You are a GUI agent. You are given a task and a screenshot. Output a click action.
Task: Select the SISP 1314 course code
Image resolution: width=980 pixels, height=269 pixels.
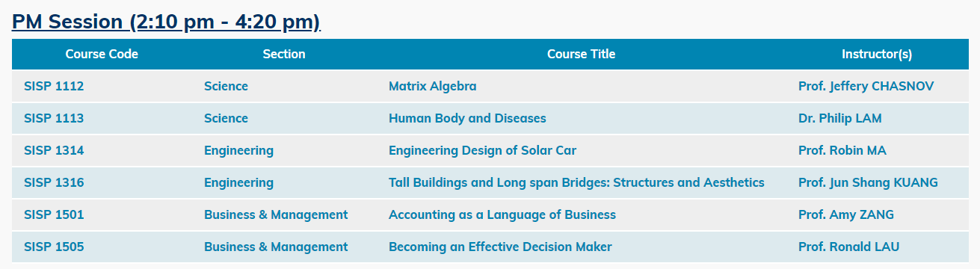54,150
